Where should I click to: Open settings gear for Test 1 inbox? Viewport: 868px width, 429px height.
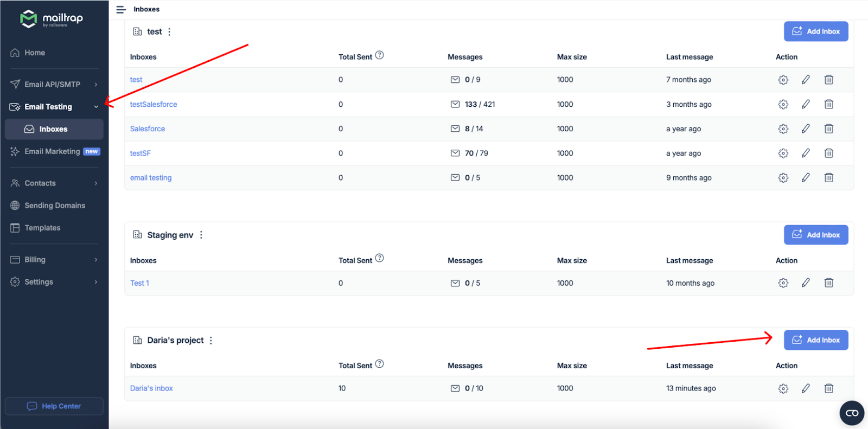click(783, 283)
